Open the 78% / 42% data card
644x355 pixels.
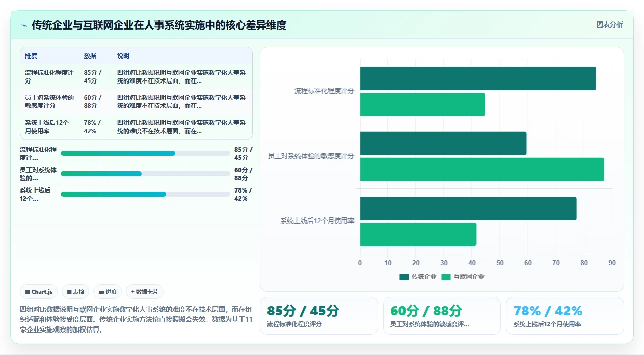(565, 316)
